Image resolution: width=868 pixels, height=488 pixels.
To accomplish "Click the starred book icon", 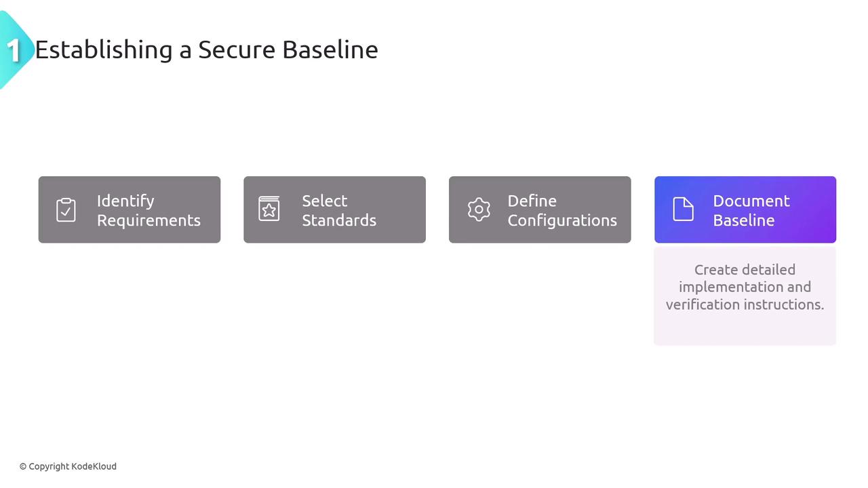I will pyautogui.click(x=269, y=209).
